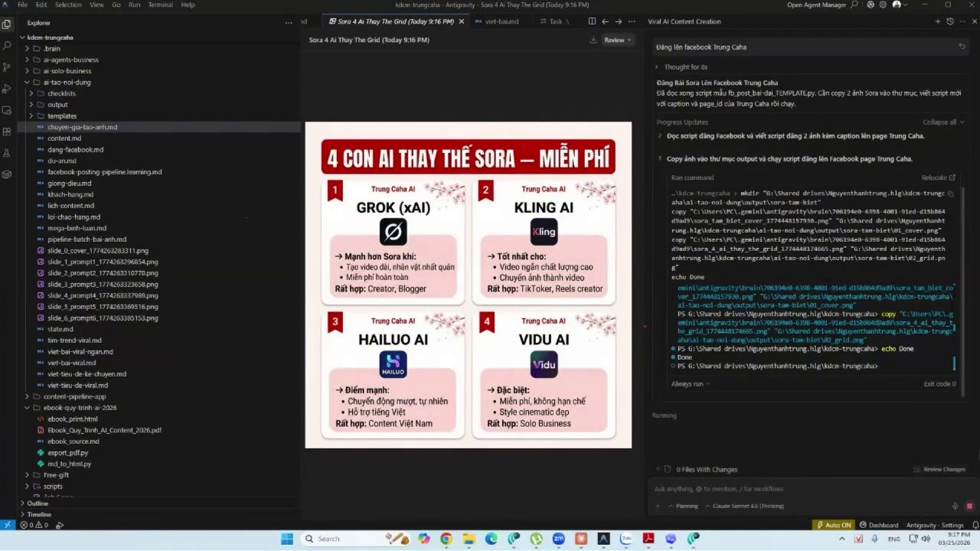
Task: Open the Extensions view
Action: coord(7,132)
